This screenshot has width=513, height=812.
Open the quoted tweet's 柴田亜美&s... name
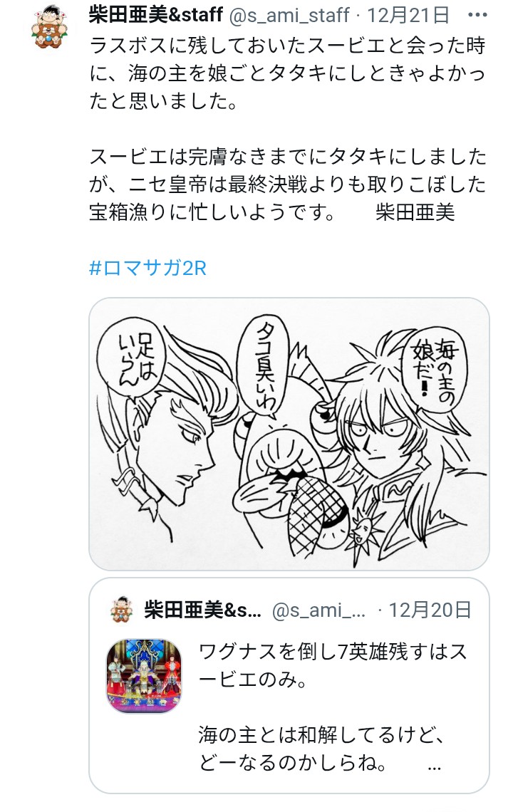(202, 610)
